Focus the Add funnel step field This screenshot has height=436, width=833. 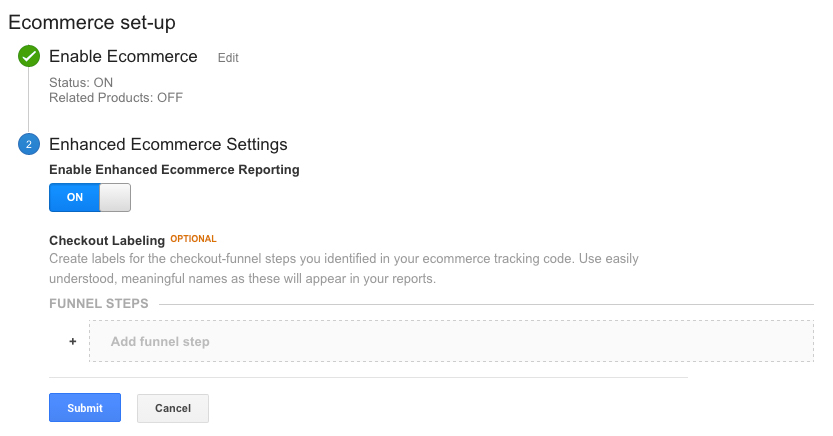[x=450, y=341]
